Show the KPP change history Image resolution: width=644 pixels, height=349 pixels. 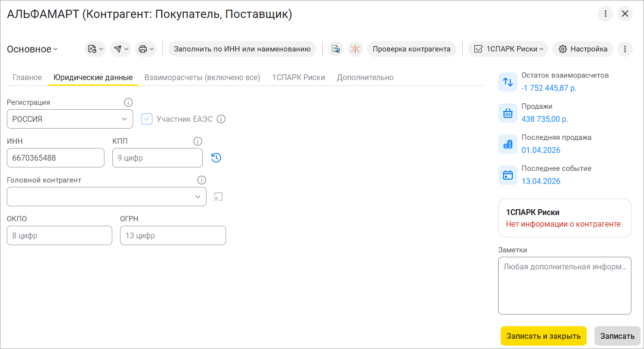point(216,158)
